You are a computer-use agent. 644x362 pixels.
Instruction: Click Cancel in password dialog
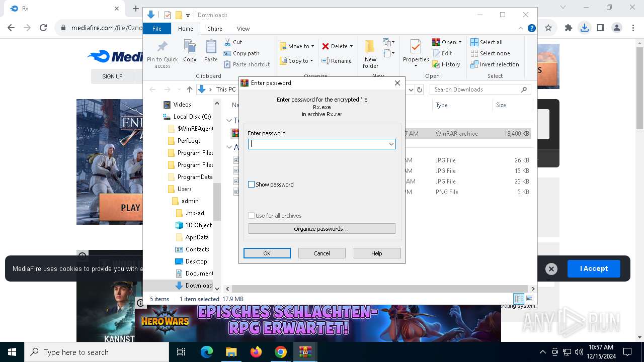tap(322, 253)
